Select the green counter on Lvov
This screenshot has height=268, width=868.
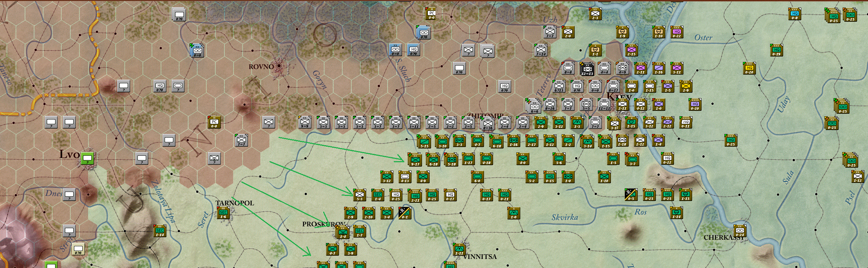click(87, 159)
